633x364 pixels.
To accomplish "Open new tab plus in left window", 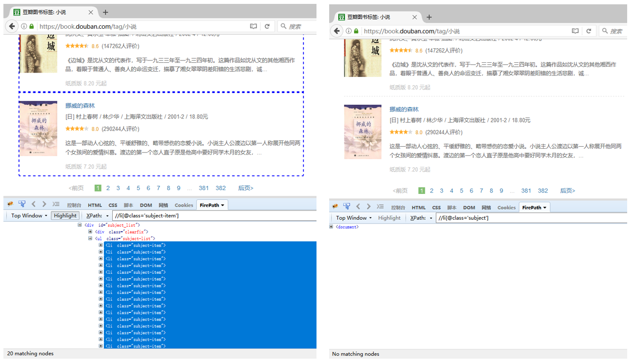I will [x=105, y=12].
